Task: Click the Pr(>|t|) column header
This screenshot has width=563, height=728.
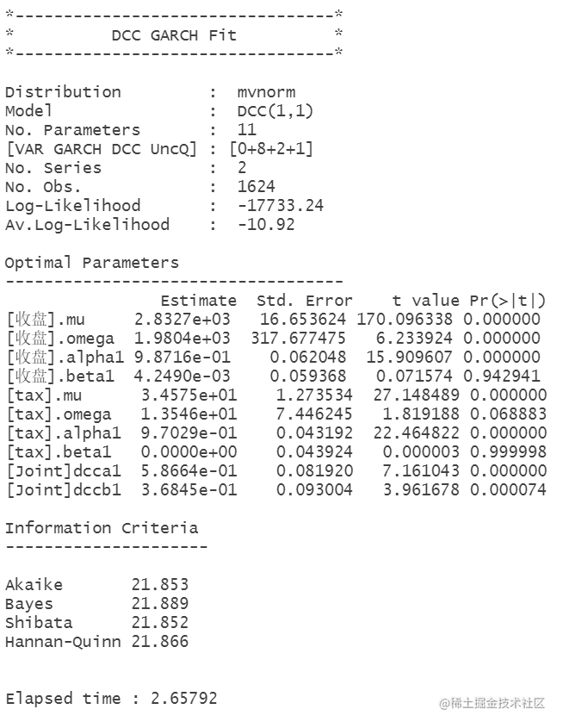Action: [508, 301]
